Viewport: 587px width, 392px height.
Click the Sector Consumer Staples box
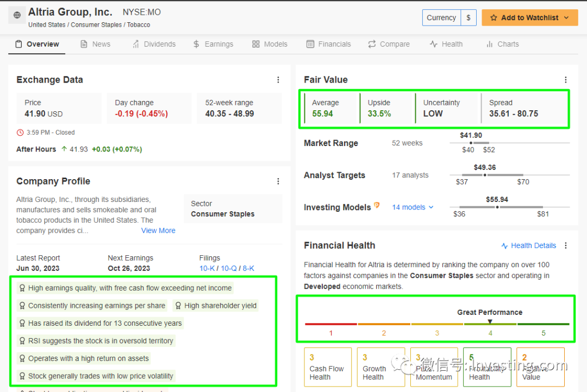233,208
